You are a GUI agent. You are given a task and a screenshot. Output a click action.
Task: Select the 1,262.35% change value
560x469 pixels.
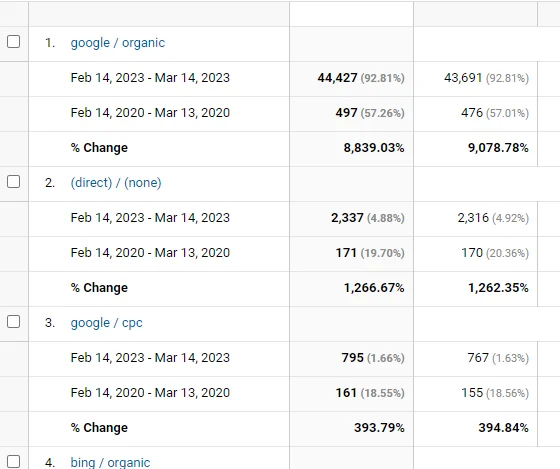coord(498,288)
